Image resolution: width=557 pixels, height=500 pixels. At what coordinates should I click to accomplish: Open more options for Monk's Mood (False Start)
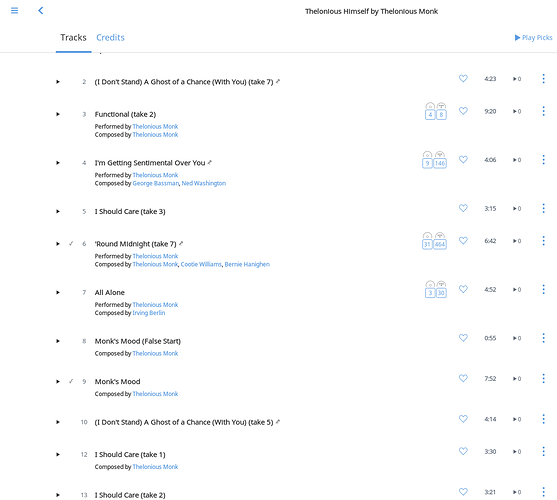543,338
